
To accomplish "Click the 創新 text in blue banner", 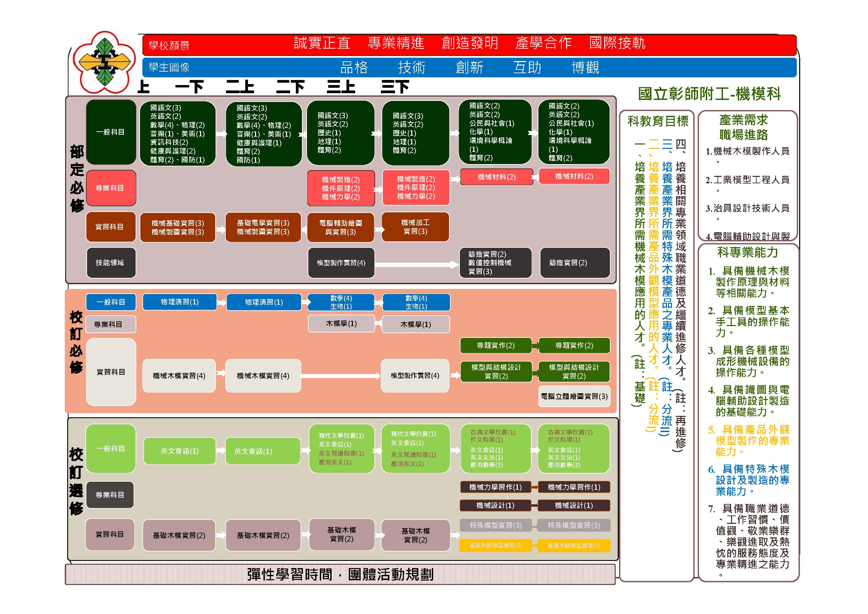I will (470, 68).
